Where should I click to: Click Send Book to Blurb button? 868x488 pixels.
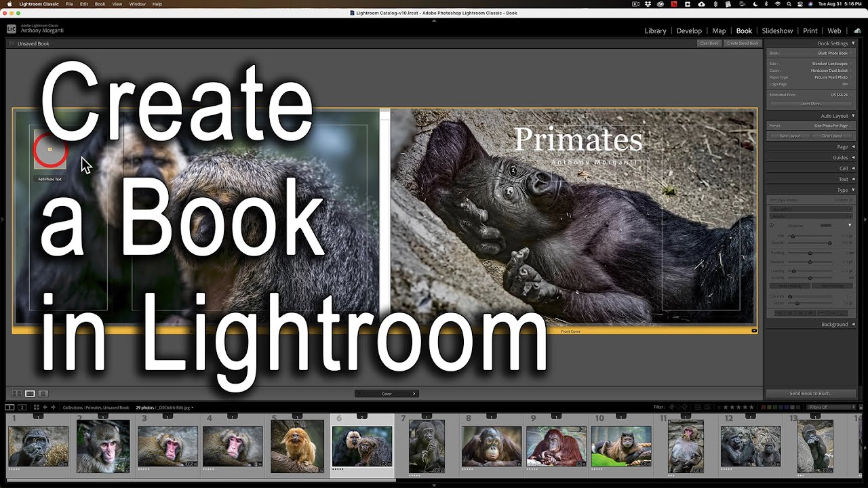(810, 393)
